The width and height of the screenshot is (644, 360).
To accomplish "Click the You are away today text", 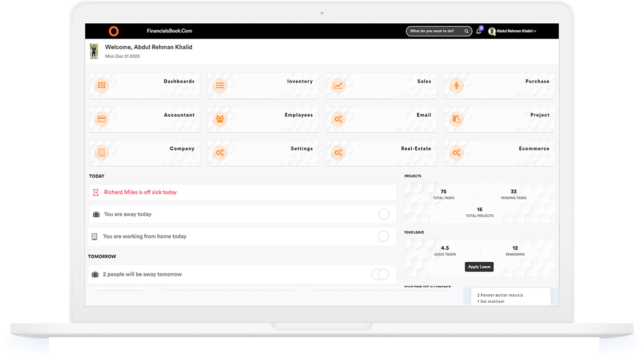I will coord(128,214).
